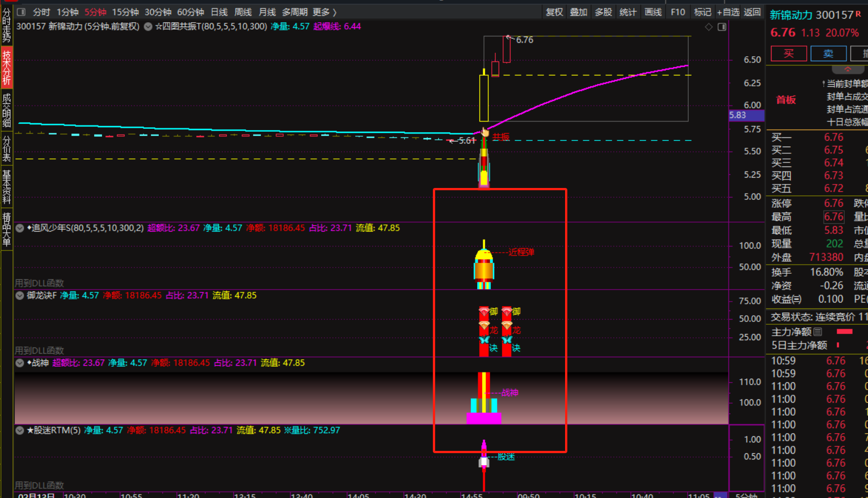
Task: Click the 御龙诀 signal icon in indicator panel
Action: click(x=484, y=329)
